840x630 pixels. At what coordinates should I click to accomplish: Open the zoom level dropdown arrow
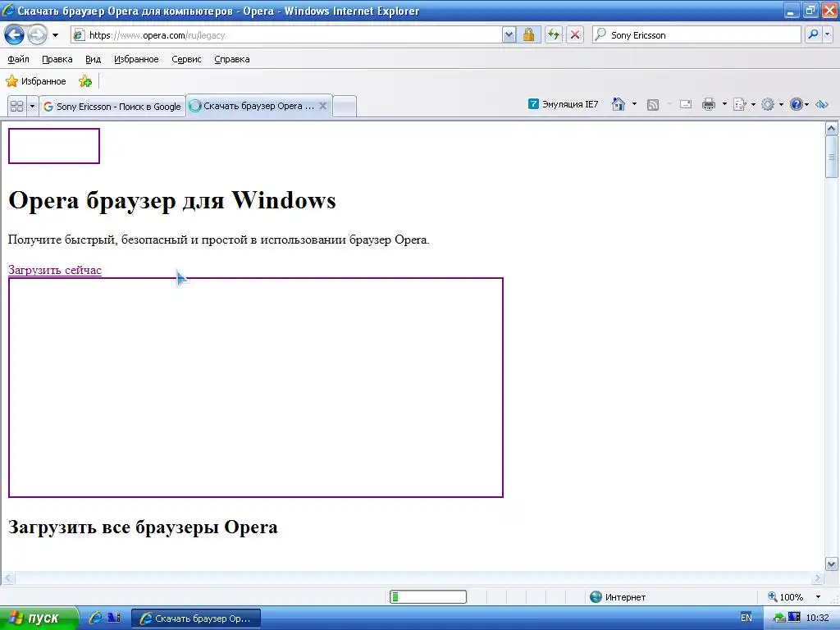818,597
